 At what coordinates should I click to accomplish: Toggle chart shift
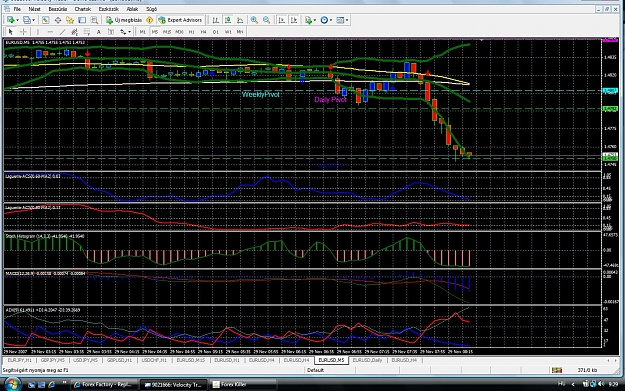(x=294, y=20)
